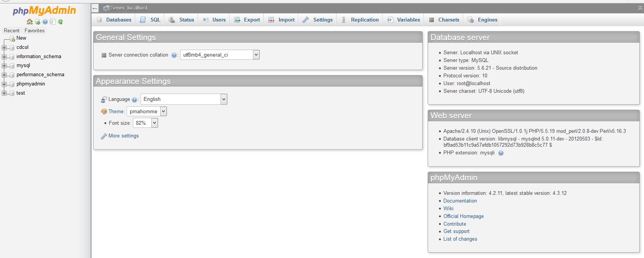The width and height of the screenshot is (644, 258).
Task: Collapse the top menu with the corner arrow icon
Action: [640, 8]
